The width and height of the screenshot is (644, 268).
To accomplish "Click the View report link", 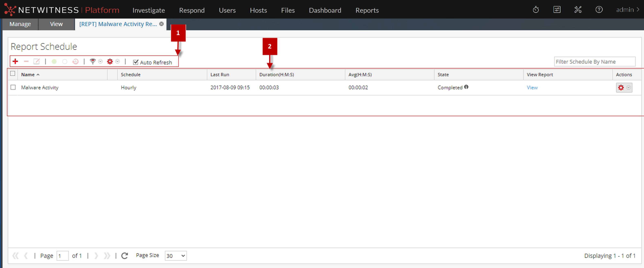I will click(x=532, y=88).
